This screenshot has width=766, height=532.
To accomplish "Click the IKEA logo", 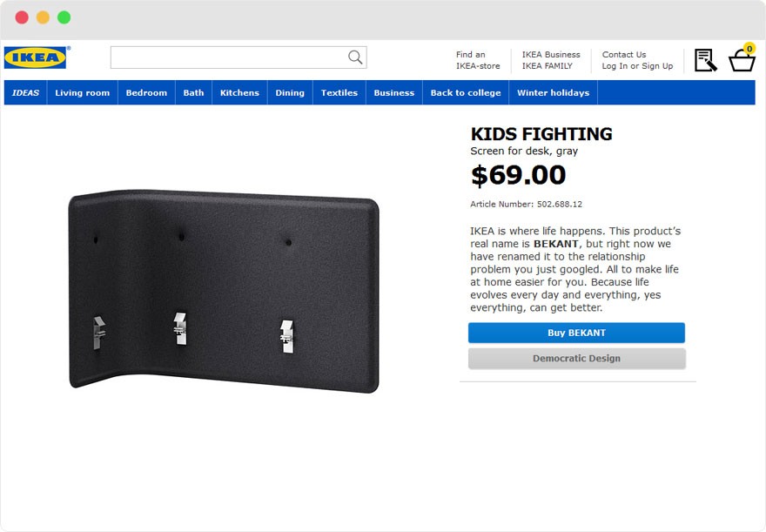I will point(36,58).
